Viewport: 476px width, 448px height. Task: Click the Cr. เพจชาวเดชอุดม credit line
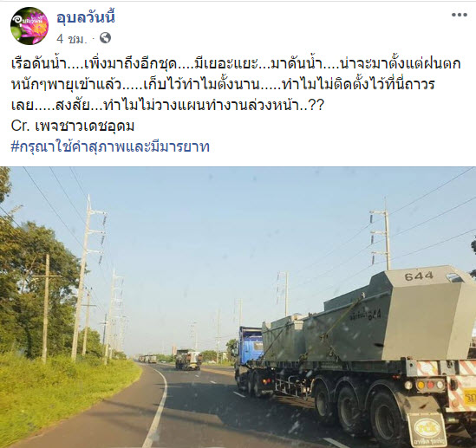[x=73, y=126]
